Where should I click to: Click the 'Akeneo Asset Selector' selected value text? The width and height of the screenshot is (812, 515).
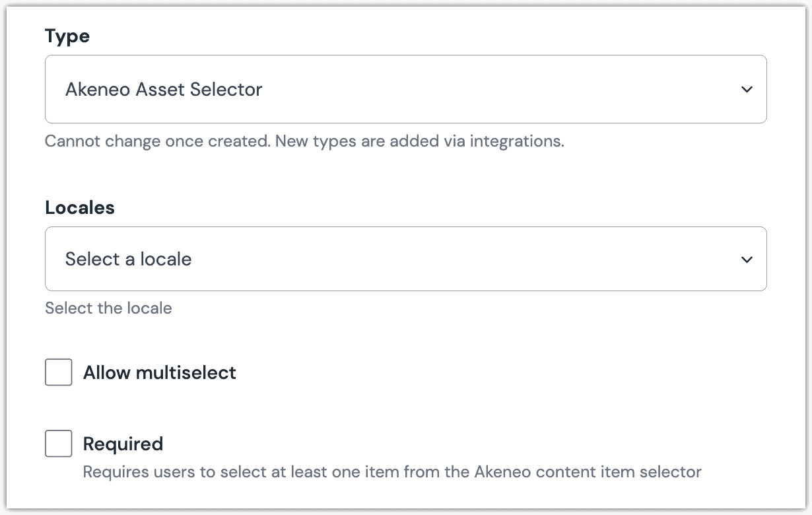(164, 89)
